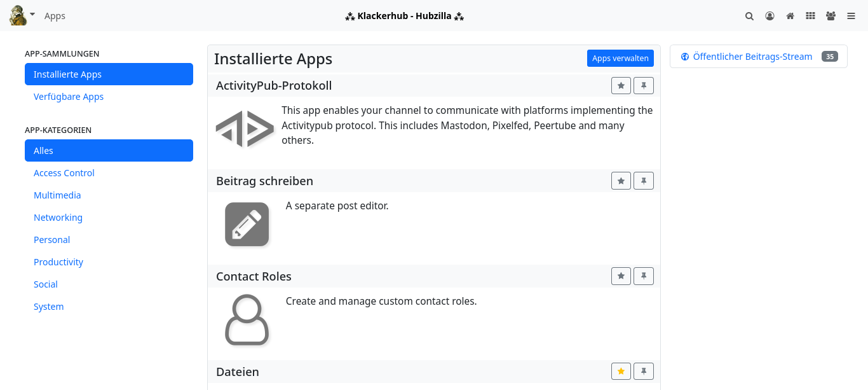Viewport: 868px width, 390px height.
Task: Open search from the navbar
Action: tap(749, 16)
